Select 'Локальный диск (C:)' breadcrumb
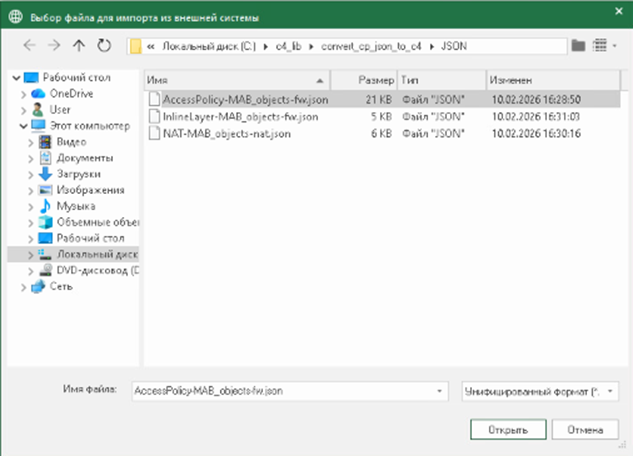633x456 pixels. click(209, 46)
